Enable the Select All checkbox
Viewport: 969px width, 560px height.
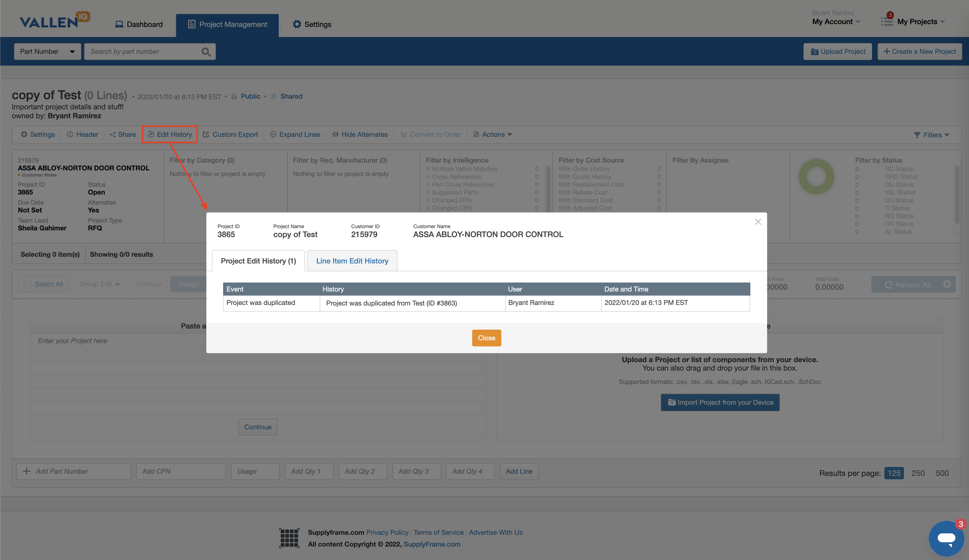click(x=28, y=284)
